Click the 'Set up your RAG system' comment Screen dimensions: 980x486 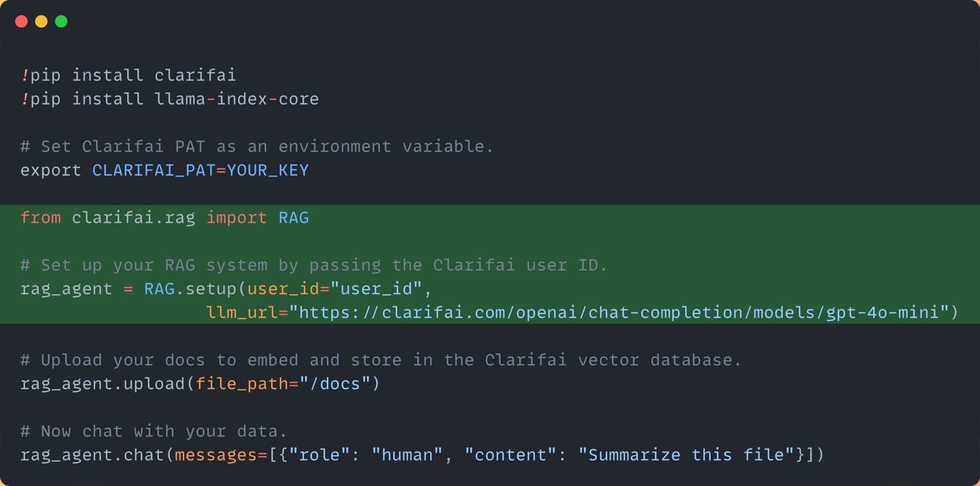coord(314,265)
